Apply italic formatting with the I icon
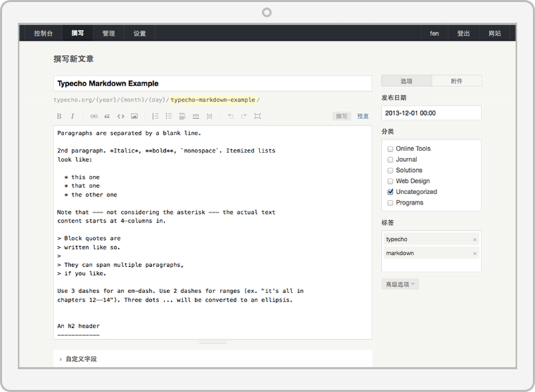The width and height of the screenshot is (535, 392). coord(72,116)
